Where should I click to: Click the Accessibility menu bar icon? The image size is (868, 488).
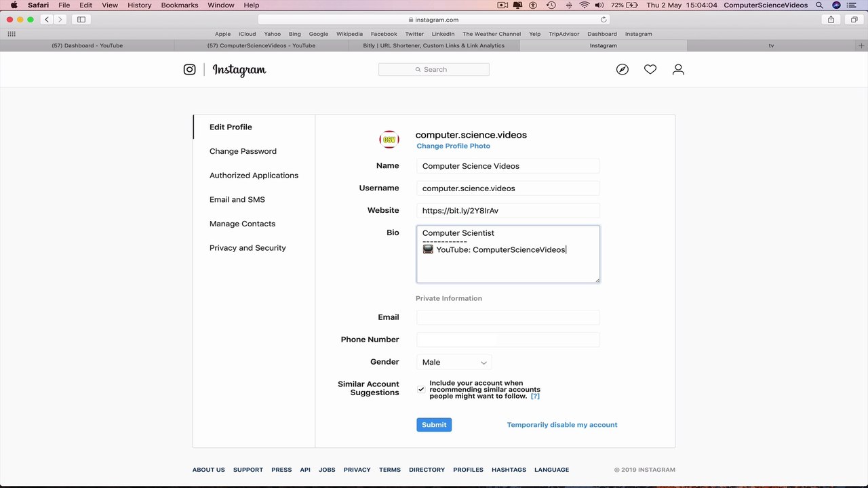tap(533, 5)
